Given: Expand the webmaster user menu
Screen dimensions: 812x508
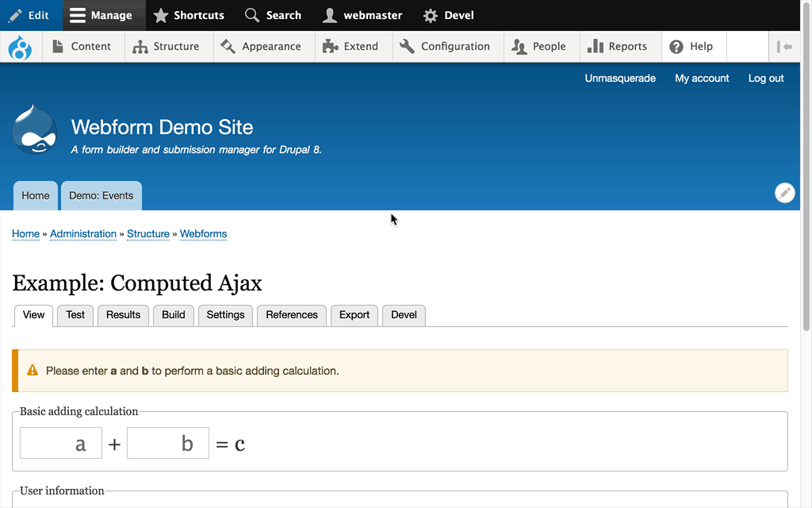Looking at the screenshot, I should (362, 16).
